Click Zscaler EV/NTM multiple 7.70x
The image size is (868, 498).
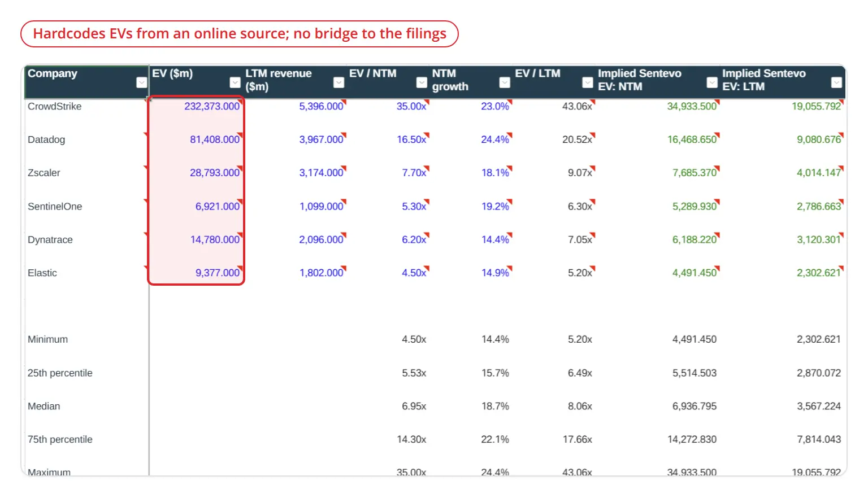[x=414, y=173]
